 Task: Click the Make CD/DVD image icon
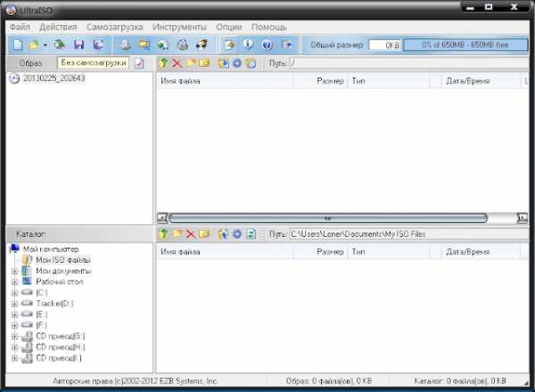coord(125,45)
